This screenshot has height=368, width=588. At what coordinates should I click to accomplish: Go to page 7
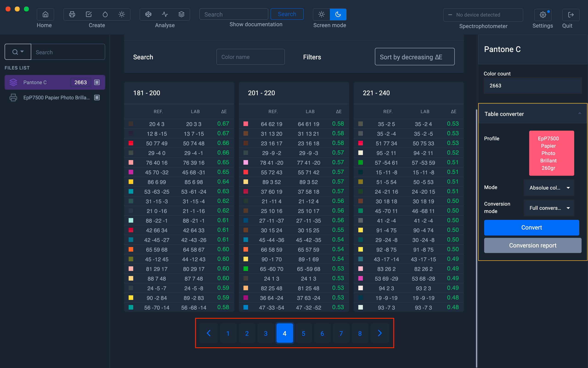(x=341, y=333)
